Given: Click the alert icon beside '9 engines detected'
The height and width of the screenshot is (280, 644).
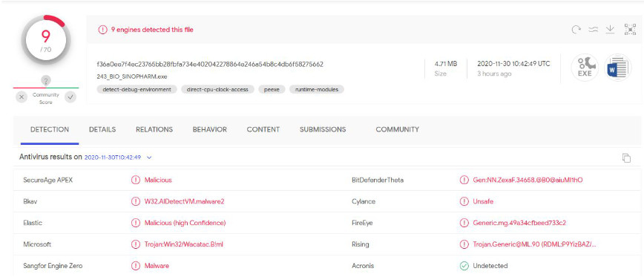Looking at the screenshot, I should pyautogui.click(x=102, y=30).
